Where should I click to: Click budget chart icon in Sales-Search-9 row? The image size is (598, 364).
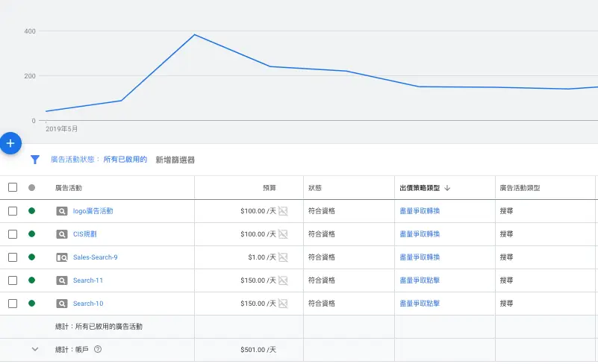coord(283,257)
